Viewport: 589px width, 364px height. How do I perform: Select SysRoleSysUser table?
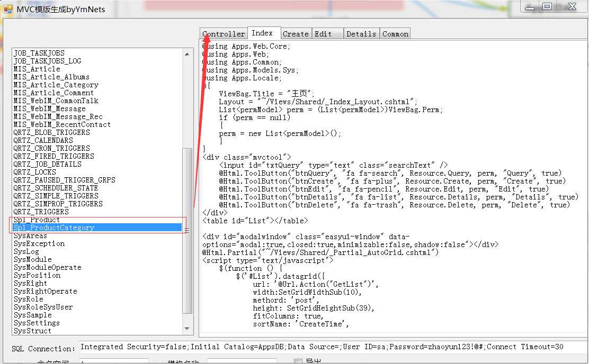point(43,307)
